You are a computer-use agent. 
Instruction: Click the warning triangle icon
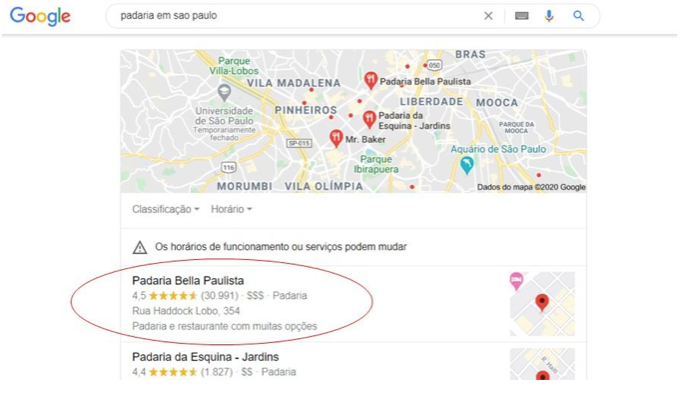(x=140, y=247)
